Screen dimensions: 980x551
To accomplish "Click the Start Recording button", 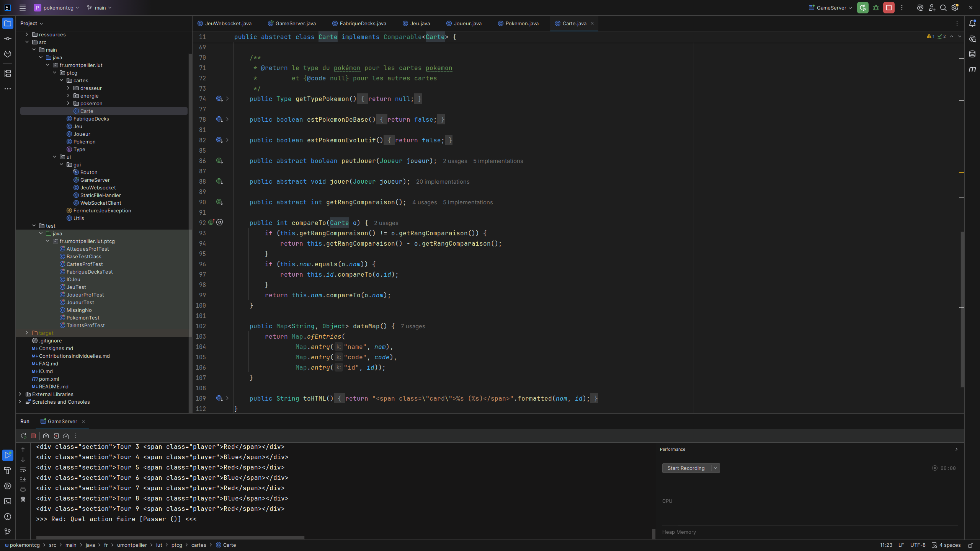I will click(686, 468).
